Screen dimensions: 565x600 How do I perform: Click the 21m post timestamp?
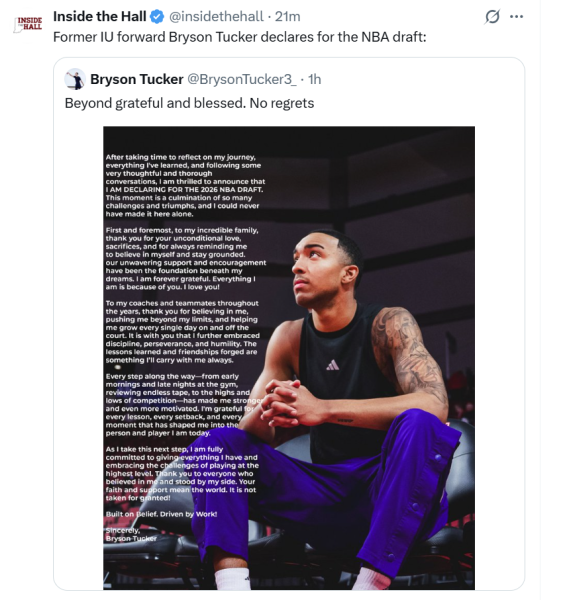click(288, 16)
